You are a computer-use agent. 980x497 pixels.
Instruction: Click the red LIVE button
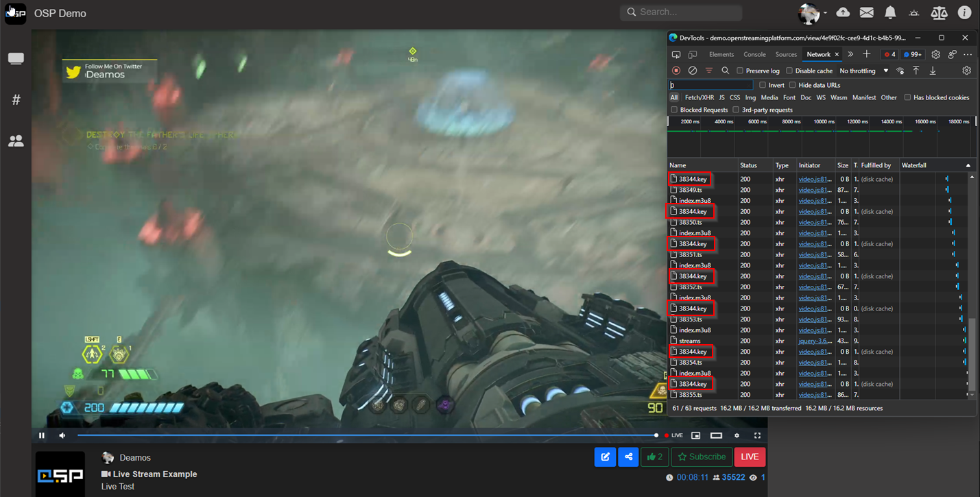750,457
